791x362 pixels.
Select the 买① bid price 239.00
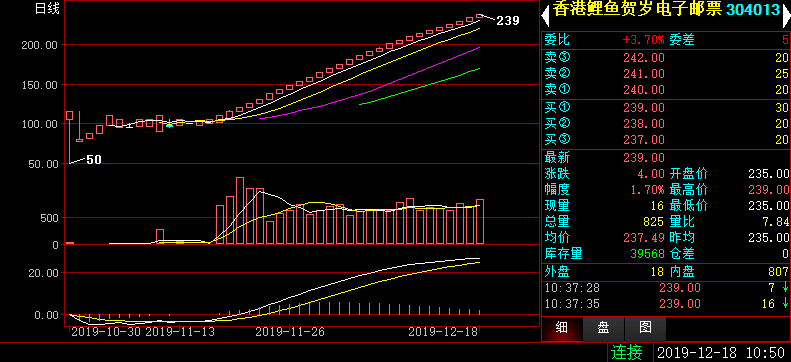pyautogui.click(x=644, y=107)
